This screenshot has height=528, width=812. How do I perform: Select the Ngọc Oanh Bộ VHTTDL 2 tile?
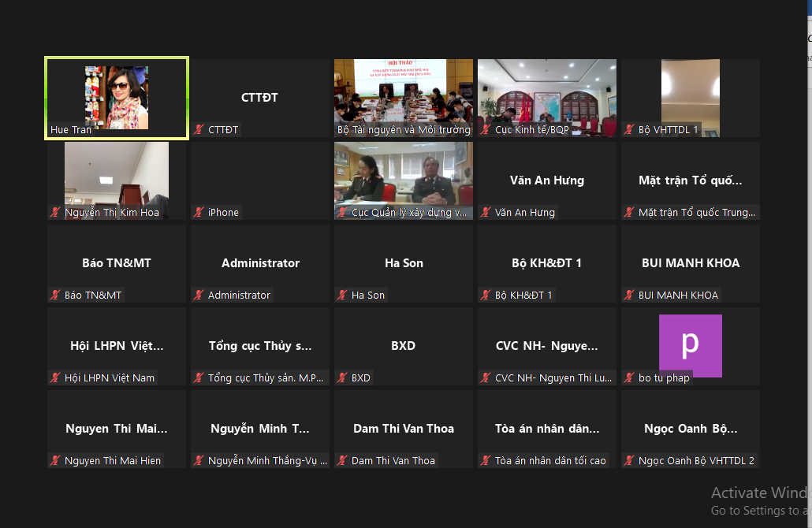click(691, 429)
